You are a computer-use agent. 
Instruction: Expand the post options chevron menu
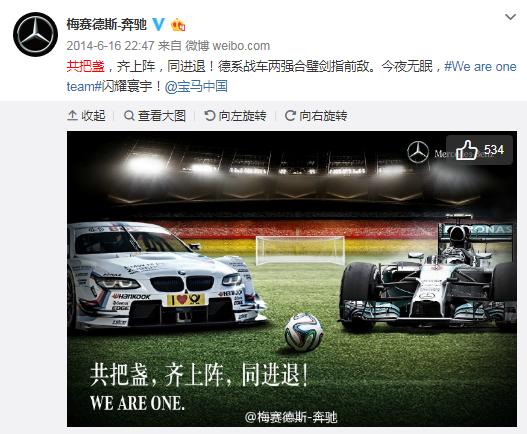[511, 17]
